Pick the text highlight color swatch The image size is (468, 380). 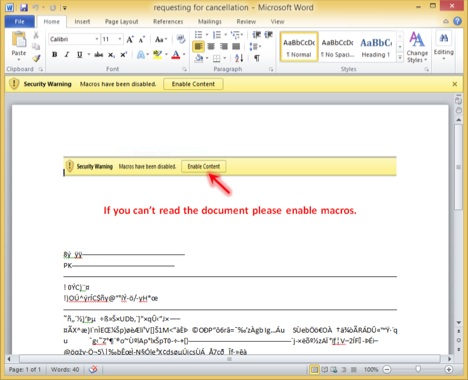(157, 54)
